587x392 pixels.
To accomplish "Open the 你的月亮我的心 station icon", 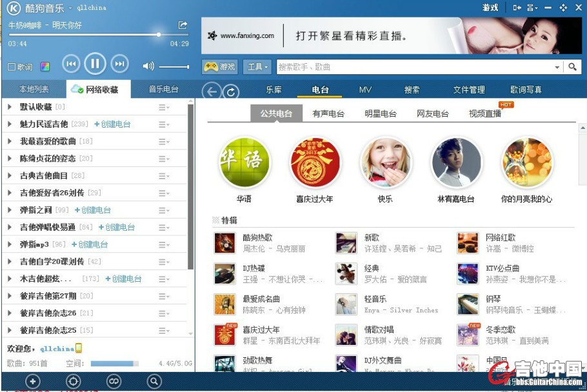I will pyautogui.click(x=527, y=162).
